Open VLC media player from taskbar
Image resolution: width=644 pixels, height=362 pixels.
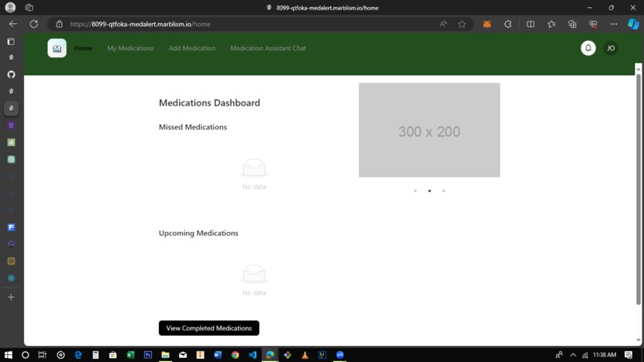point(304,355)
